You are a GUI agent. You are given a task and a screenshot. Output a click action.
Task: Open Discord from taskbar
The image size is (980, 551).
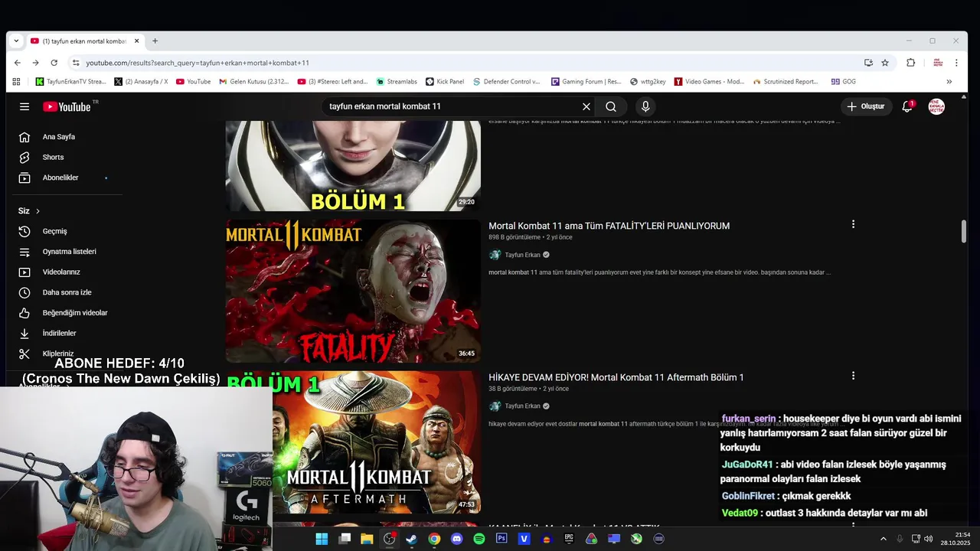coord(457,539)
